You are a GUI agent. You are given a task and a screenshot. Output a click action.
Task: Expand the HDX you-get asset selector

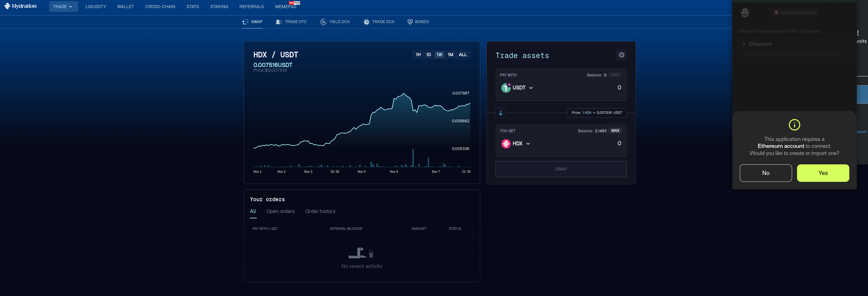(x=521, y=143)
